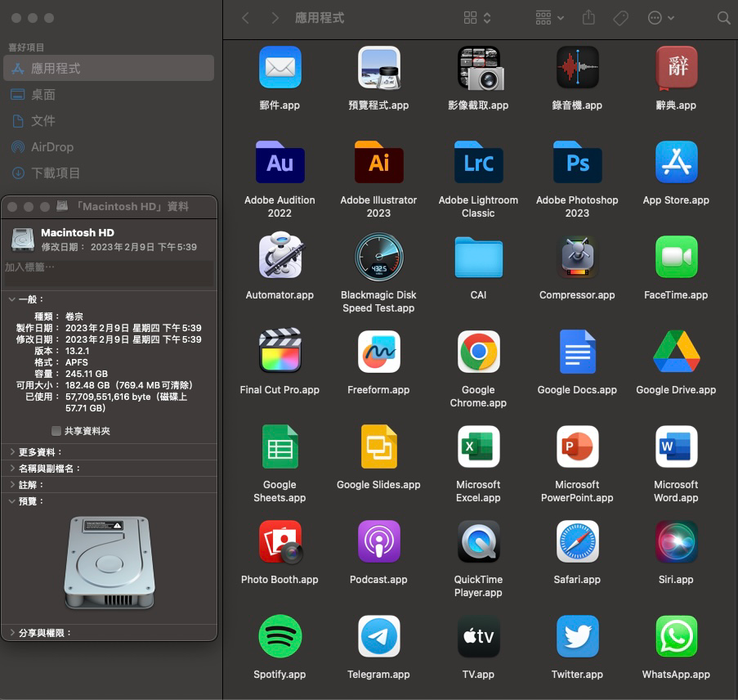Open AirDrop in the sidebar
Image resolution: width=738 pixels, height=700 pixels.
click(109, 147)
